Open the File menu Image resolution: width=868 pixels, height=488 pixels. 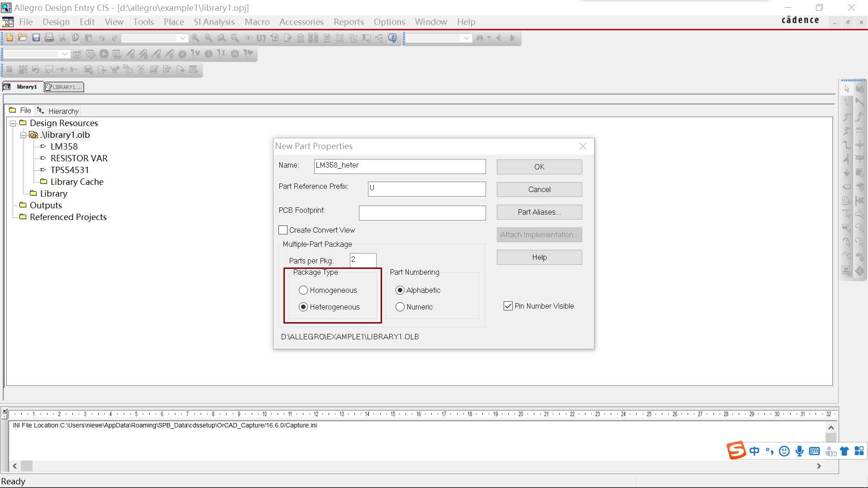click(x=26, y=22)
